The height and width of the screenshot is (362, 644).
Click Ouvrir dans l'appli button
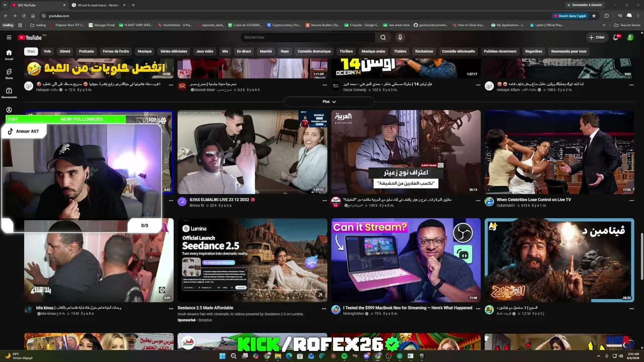[570, 16]
